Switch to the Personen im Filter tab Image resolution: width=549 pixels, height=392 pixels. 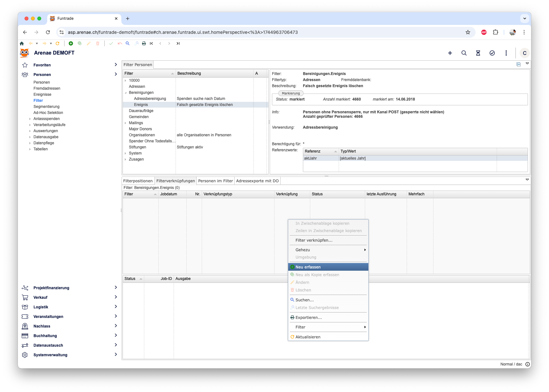215,181
